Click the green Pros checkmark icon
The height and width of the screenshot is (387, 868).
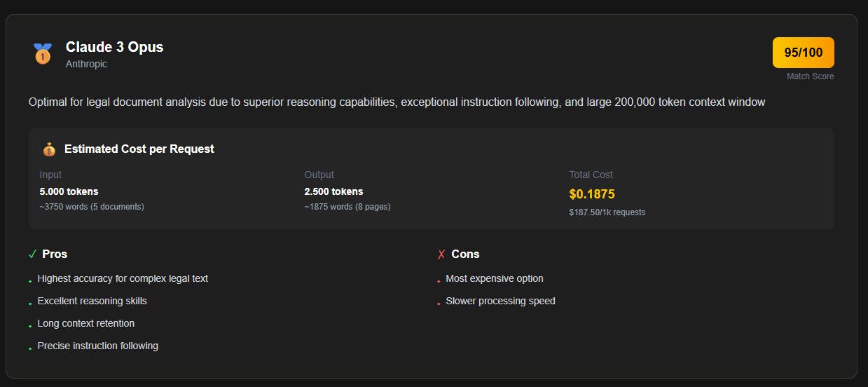32,254
